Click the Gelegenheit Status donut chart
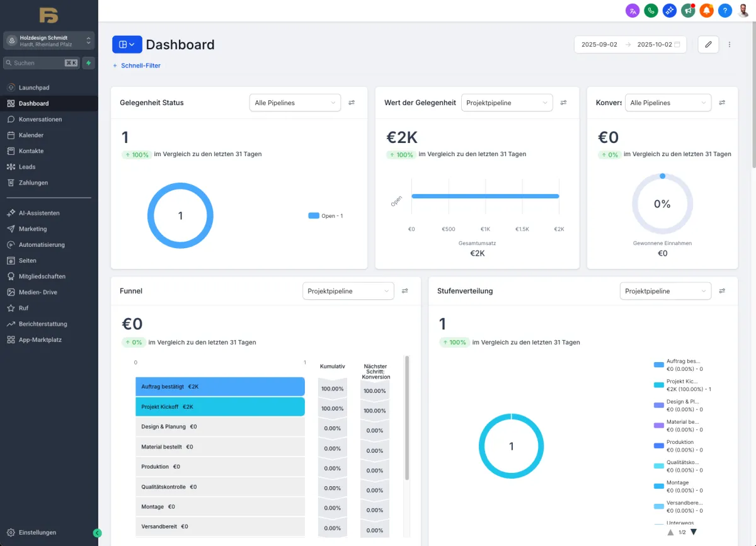This screenshot has width=756, height=546. tap(180, 215)
